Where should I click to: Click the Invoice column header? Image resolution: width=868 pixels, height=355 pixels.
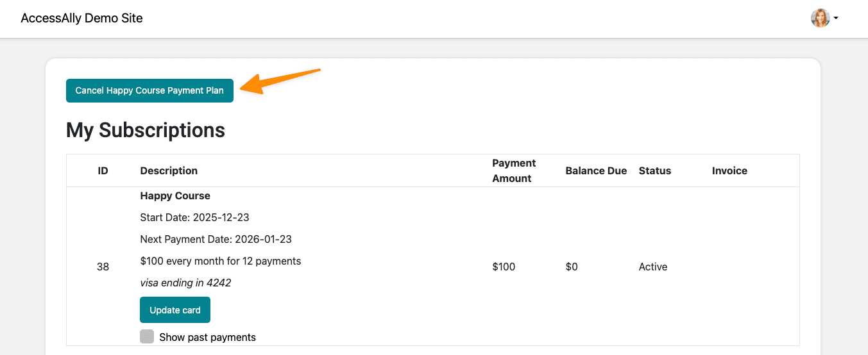pyautogui.click(x=729, y=170)
